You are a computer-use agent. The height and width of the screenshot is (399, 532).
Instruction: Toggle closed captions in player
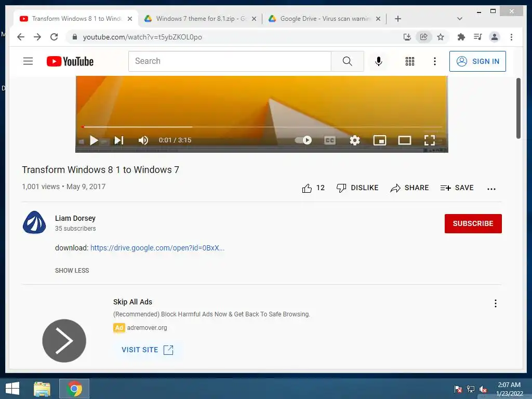330,140
